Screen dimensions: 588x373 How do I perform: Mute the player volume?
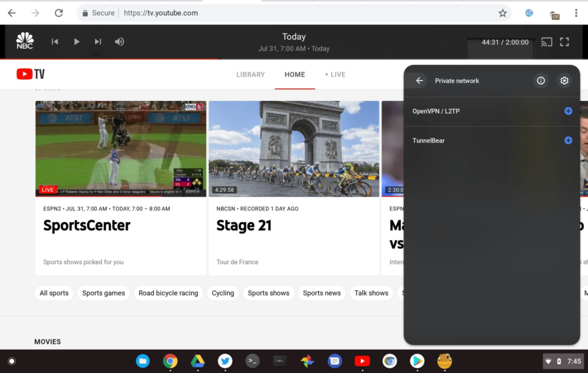click(119, 41)
